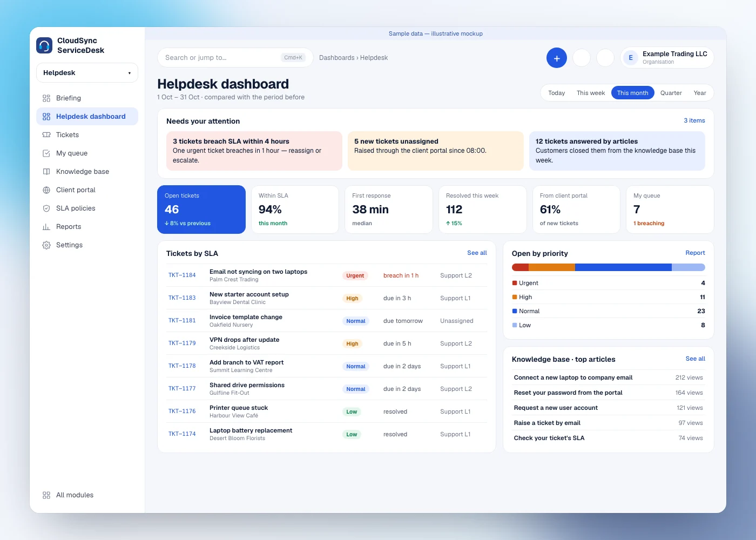Click the Open tickets 46 stat card
Screen dimensions: 756x540
(201, 210)
